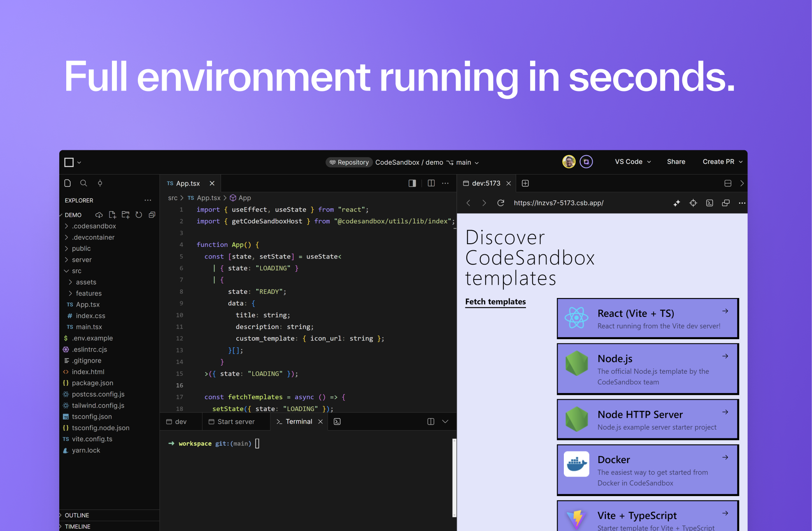Open the Explorer files icon in sidebar

pos(68,183)
